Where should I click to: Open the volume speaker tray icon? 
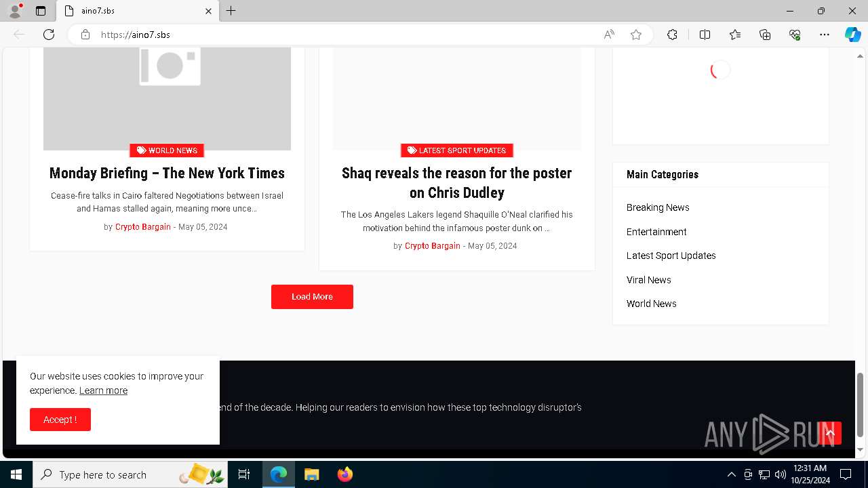(x=780, y=474)
